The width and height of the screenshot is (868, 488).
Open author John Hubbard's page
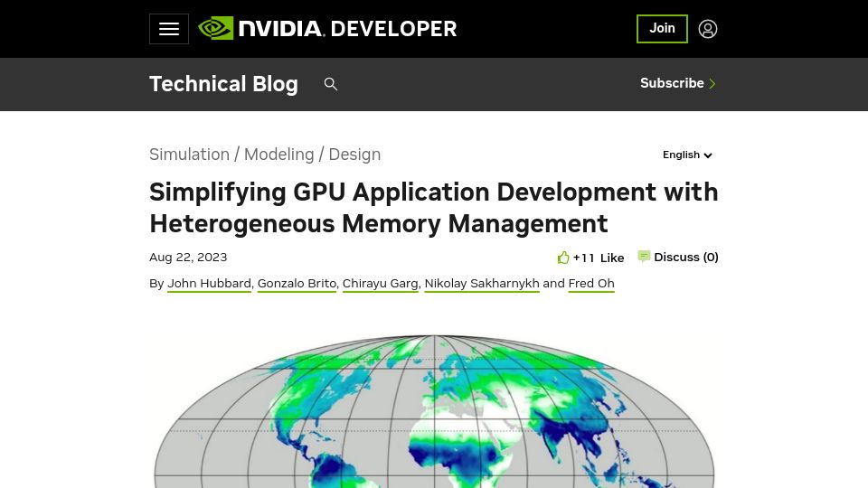[209, 283]
